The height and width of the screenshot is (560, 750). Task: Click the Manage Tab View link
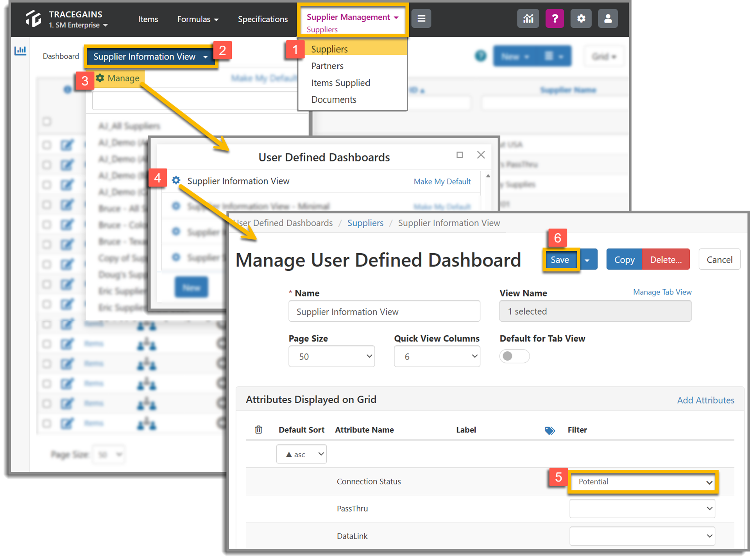point(662,292)
